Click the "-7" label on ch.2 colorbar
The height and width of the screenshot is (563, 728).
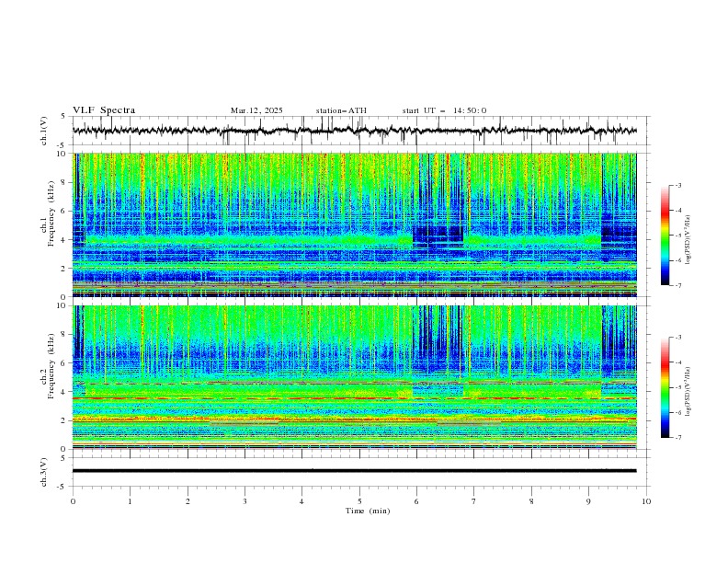677,438
